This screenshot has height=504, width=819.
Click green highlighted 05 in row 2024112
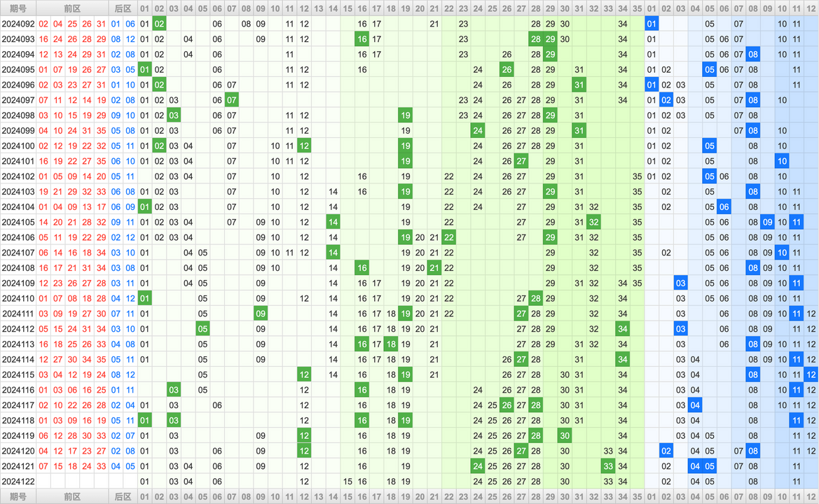[202, 329]
